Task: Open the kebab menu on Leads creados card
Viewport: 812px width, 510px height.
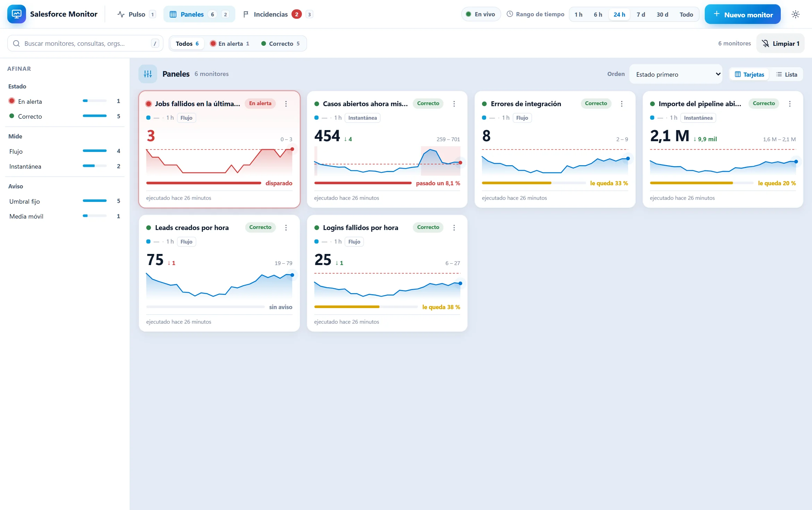Action: click(286, 228)
